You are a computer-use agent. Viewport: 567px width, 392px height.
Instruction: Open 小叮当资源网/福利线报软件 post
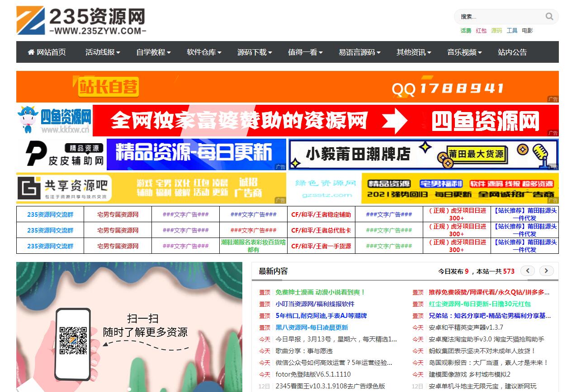pyautogui.click(x=315, y=304)
